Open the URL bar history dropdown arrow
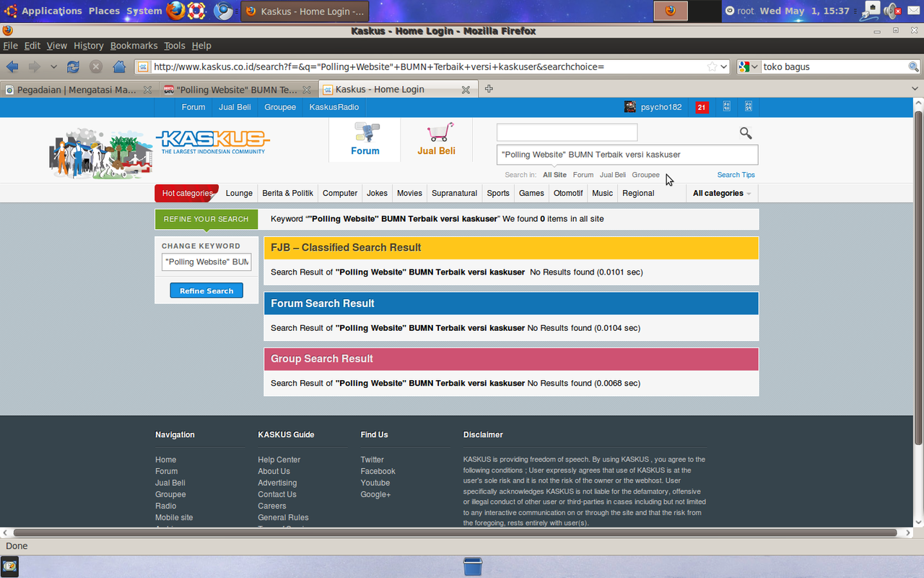 (x=725, y=66)
